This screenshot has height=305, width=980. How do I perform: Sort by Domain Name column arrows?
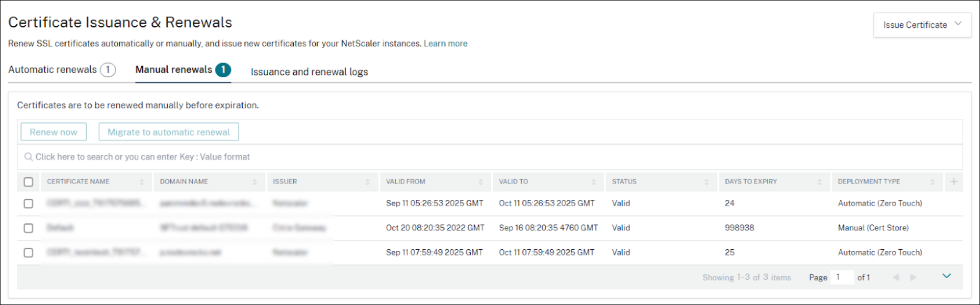[x=254, y=182]
